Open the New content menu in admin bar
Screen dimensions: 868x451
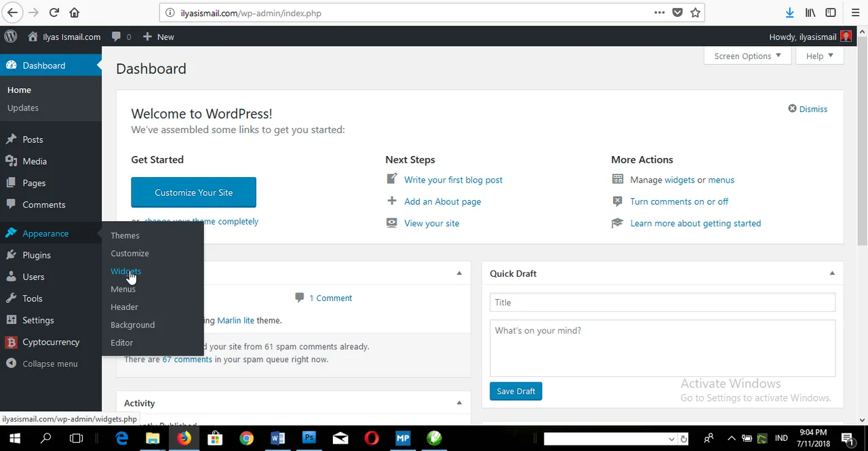pyautogui.click(x=159, y=37)
